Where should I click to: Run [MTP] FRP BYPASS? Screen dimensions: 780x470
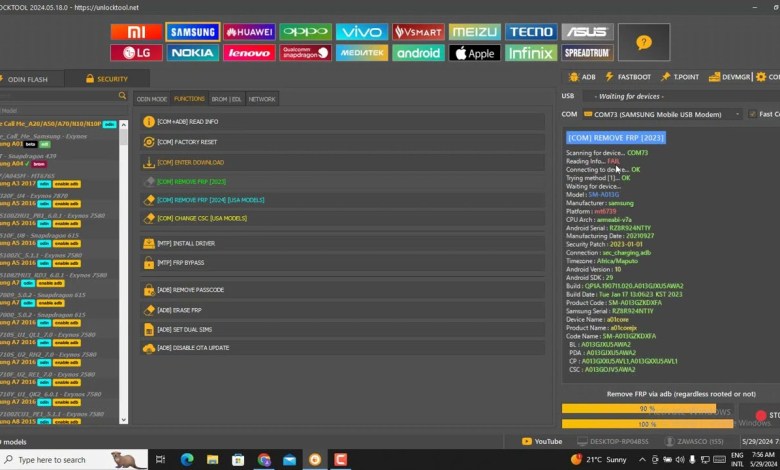coord(342,263)
